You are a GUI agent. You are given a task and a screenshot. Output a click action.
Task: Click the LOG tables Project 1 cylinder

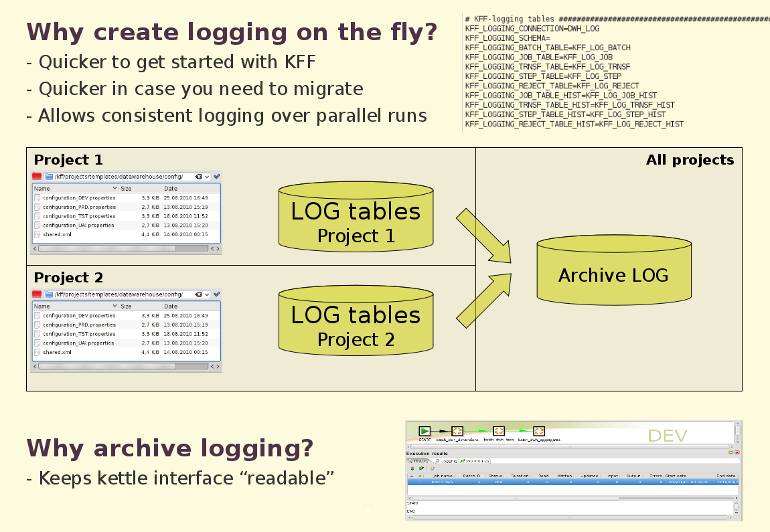[x=356, y=216]
